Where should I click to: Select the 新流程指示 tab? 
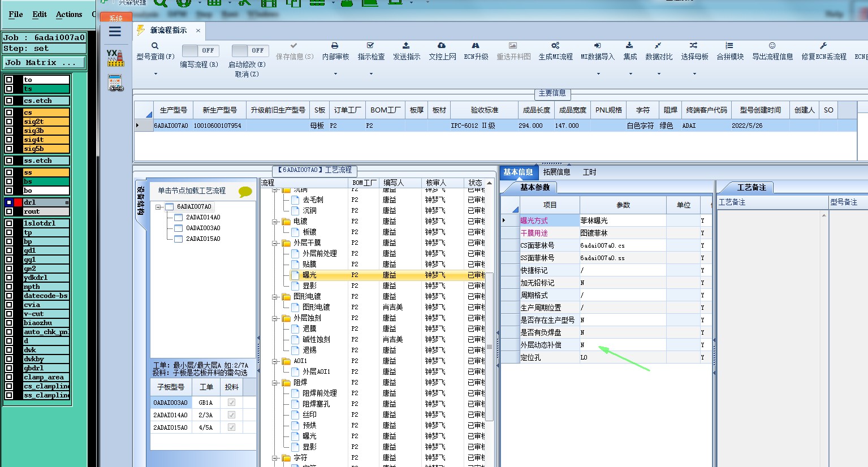coord(168,30)
